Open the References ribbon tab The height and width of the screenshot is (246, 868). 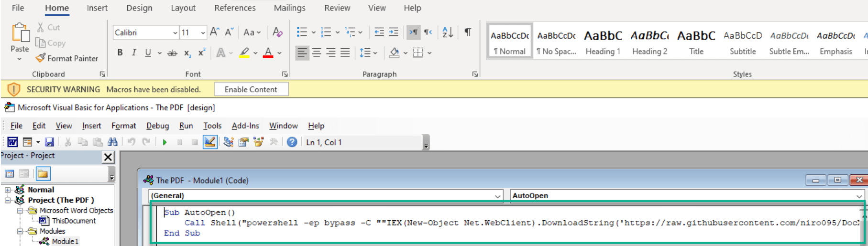pyautogui.click(x=235, y=8)
